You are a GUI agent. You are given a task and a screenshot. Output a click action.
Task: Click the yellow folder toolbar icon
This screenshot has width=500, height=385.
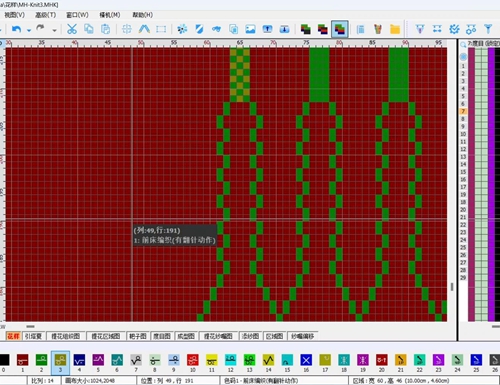[395, 29]
